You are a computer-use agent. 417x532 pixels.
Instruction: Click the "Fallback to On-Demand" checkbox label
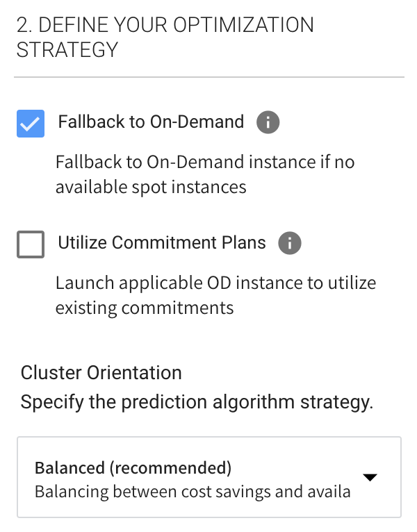tap(151, 122)
